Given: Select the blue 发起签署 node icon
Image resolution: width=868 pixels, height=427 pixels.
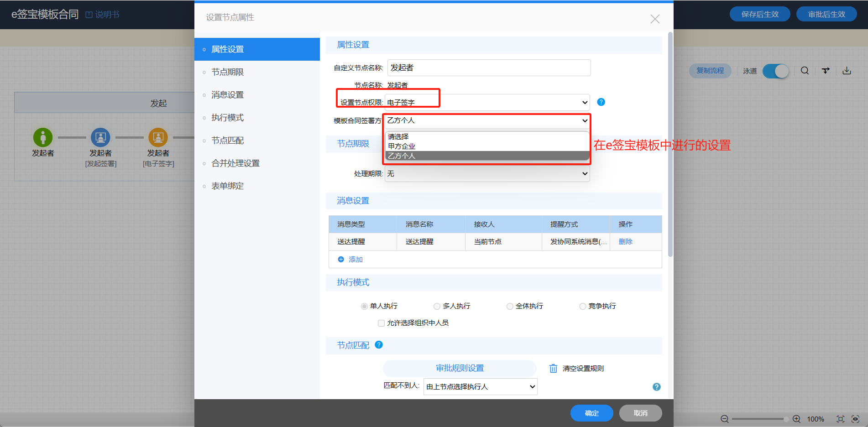Looking at the screenshot, I should point(100,137).
